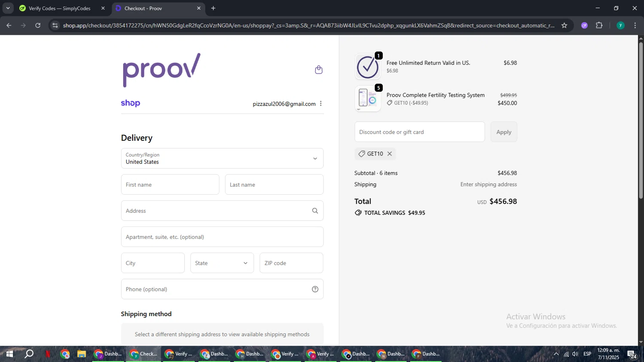The width and height of the screenshot is (644, 362).
Task: Click the Free Unlimited Return item title
Action: click(x=428, y=63)
